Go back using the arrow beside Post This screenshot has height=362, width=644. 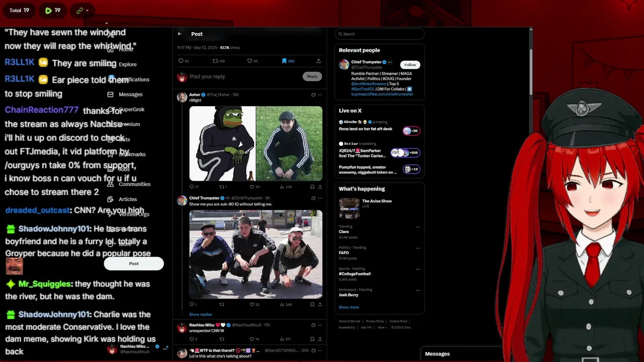coord(180,34)
